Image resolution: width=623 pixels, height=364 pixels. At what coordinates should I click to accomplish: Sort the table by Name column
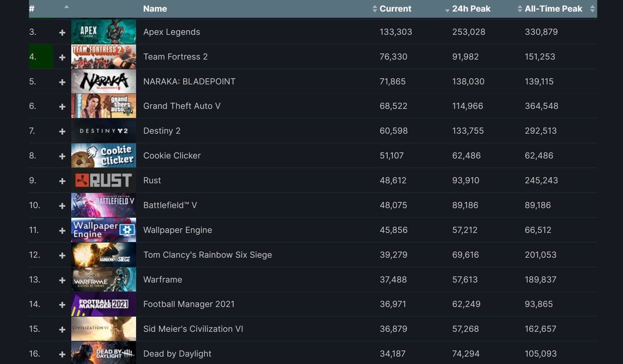pyautogui.click(x=155, y=9)
